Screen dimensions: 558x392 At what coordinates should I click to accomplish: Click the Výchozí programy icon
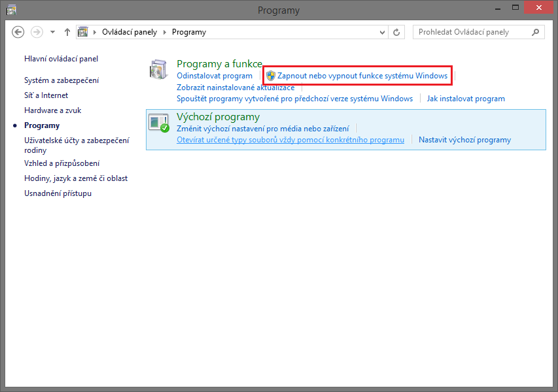[x=158, y=122]
